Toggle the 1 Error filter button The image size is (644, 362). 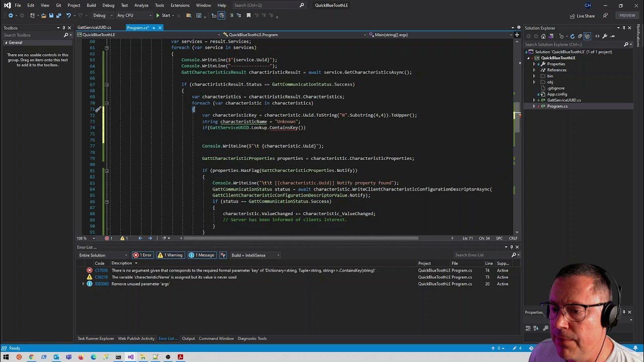[x=142, y=255]
